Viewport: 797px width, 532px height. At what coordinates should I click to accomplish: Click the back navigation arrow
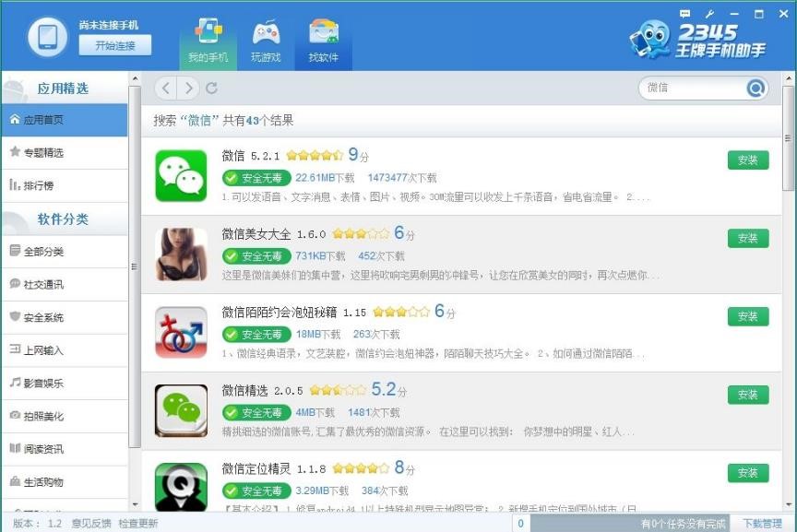pos(165,89)
